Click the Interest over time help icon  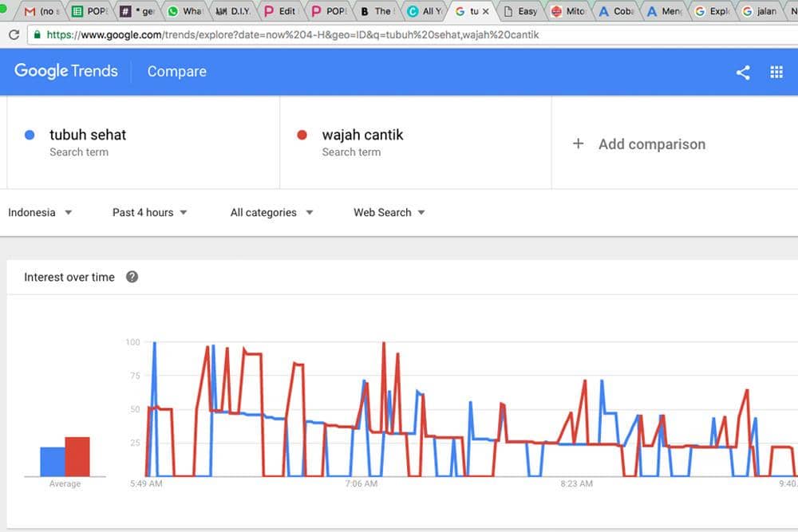[x=132, y=277]
